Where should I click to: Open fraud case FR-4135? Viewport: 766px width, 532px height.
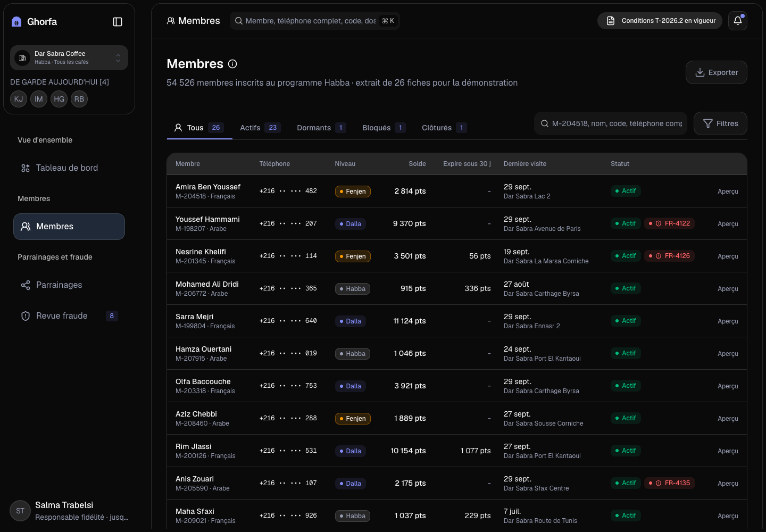(669, 483)
